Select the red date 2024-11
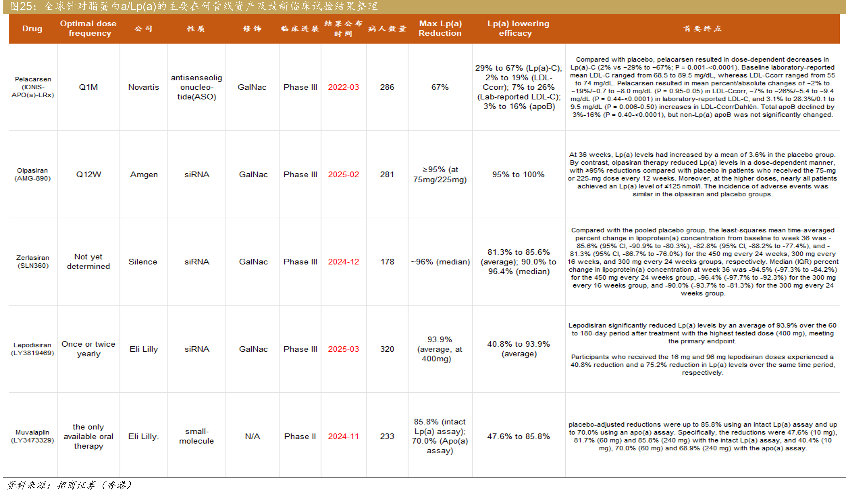Image resolution: width=868 pixels, height=494 pixels. click(x=343, y=436)
